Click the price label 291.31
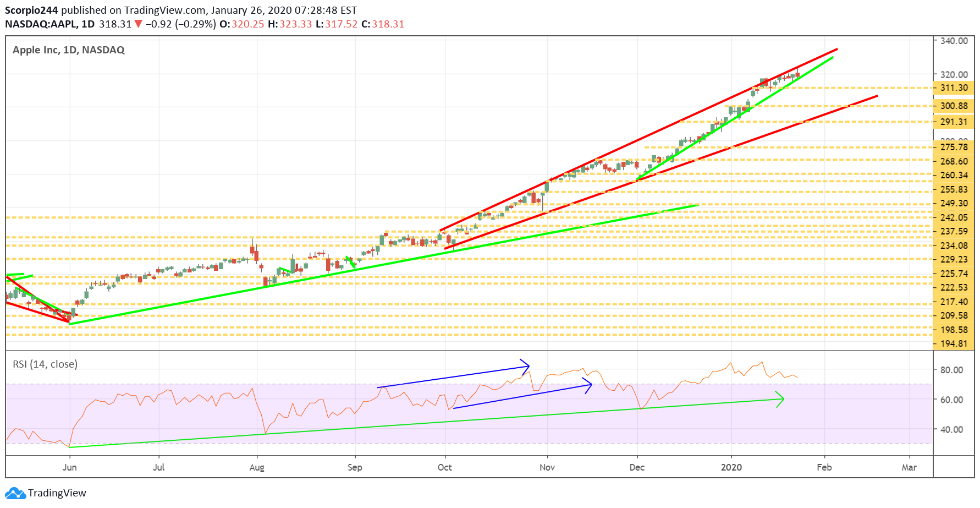Screen dimensions: 980x508 954,122
